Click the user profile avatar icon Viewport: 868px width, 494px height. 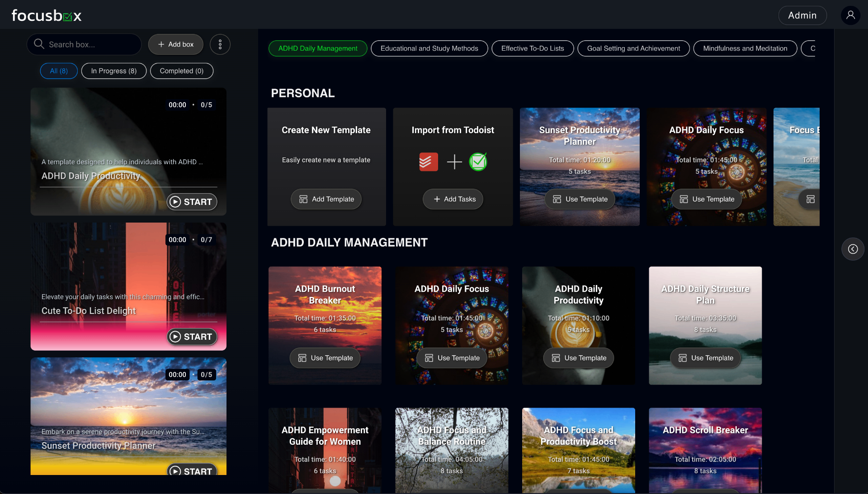pos(850,15)
